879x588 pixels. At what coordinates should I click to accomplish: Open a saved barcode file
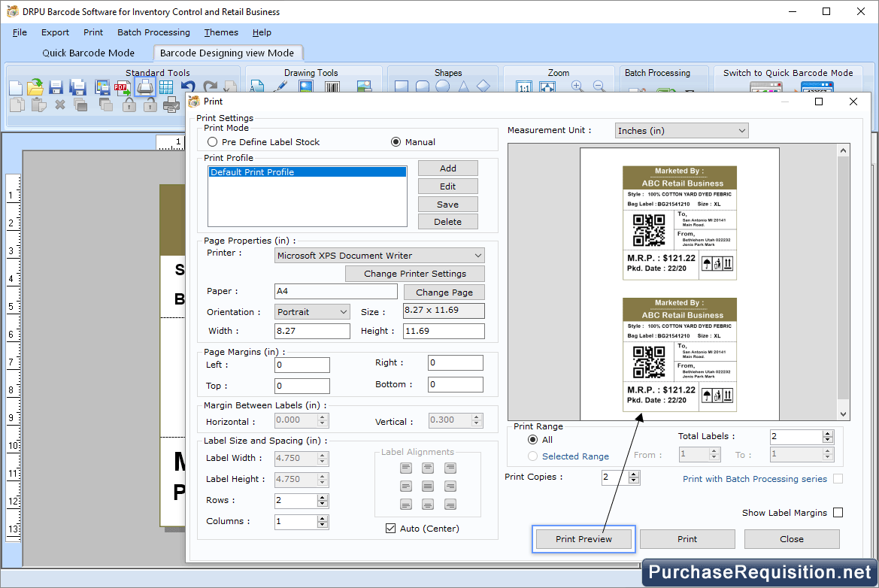(35, 88)
